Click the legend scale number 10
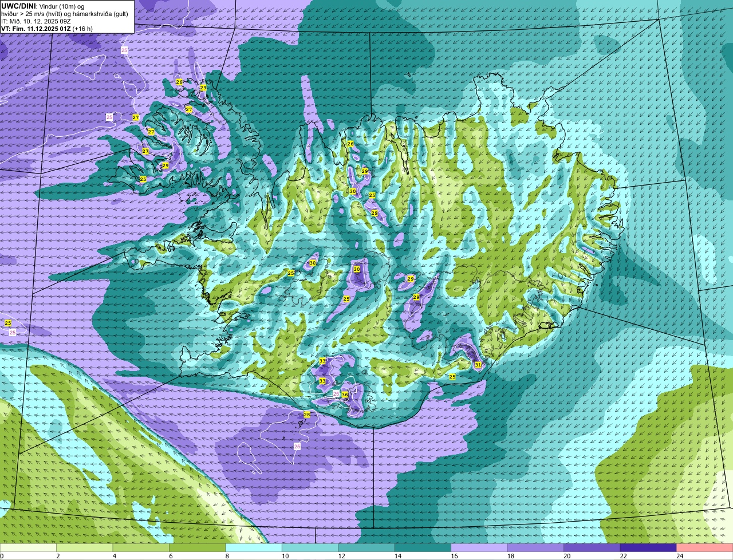 click(285, 556)
